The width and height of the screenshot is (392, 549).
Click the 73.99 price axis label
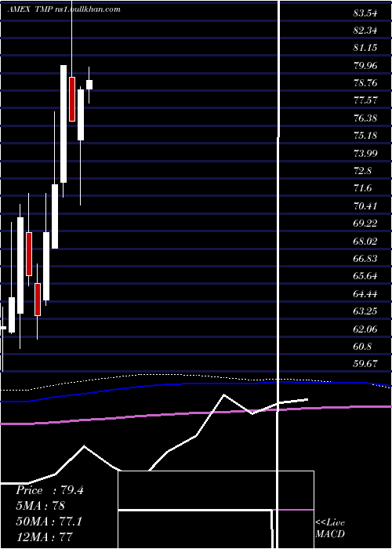(365, 154)
